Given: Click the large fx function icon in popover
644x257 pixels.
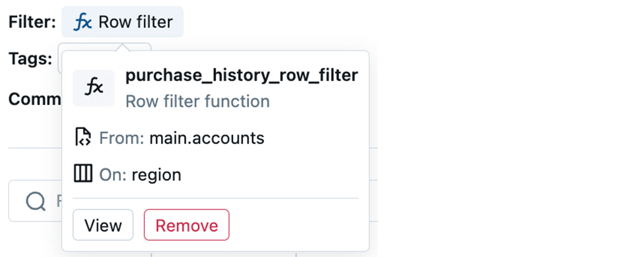Looking at the screenshot, I should click(x=94, y=87).
